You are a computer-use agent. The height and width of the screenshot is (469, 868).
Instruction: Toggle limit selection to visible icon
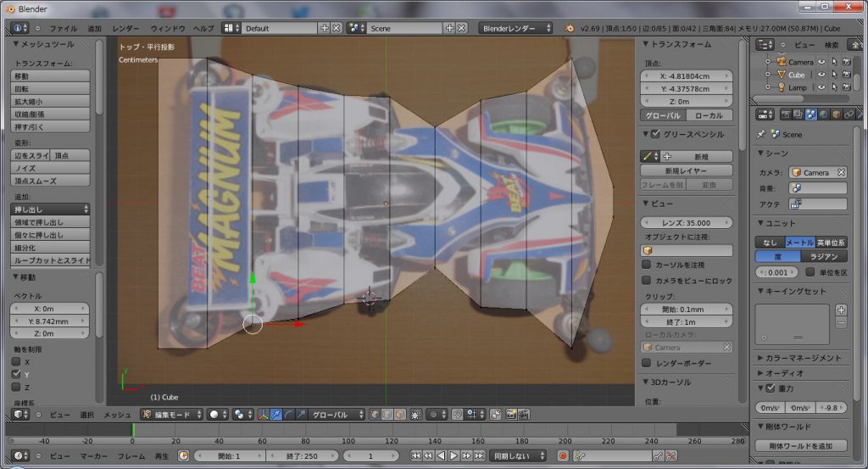coord(415,414)
